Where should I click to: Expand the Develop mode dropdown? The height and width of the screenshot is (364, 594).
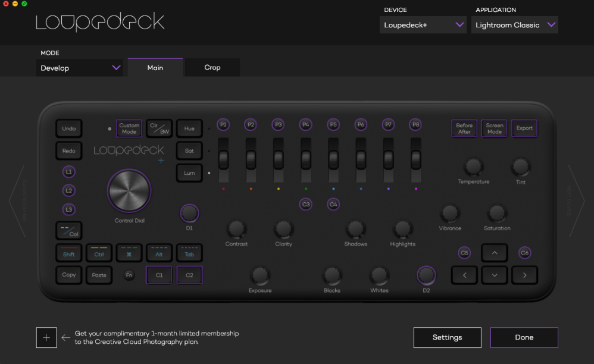click(80, 68)
